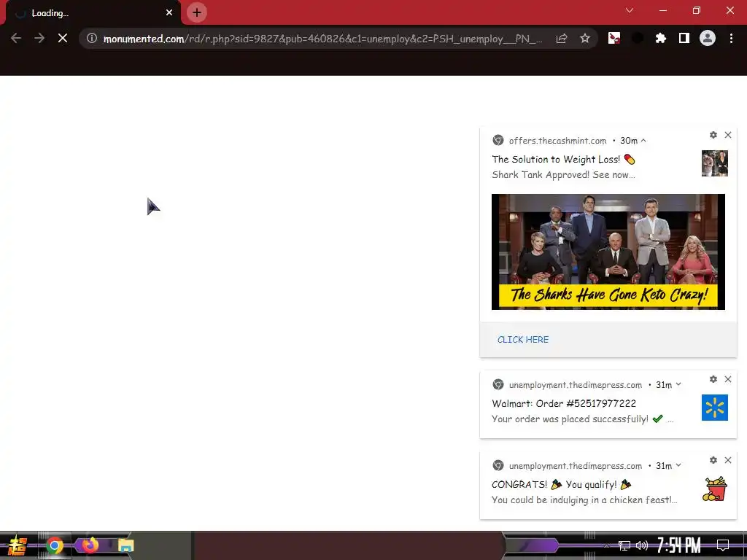Share this page icon in address bar
The height and width of the screenshot is (560, 747).
(562, 38)
